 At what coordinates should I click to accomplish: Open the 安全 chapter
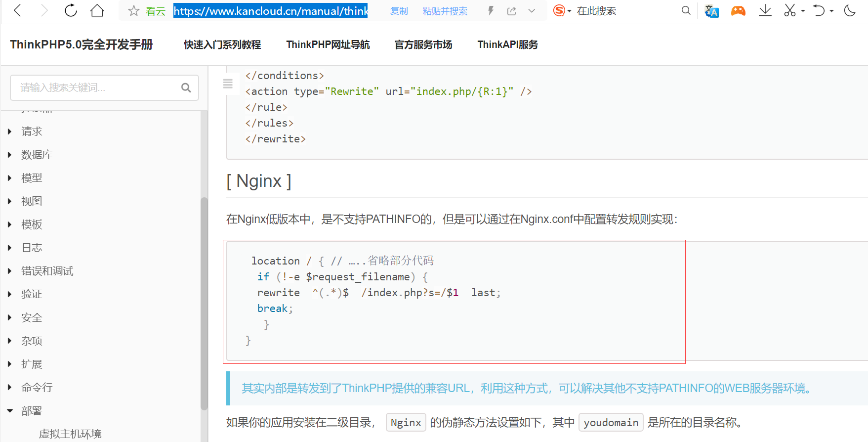(32, 317)
